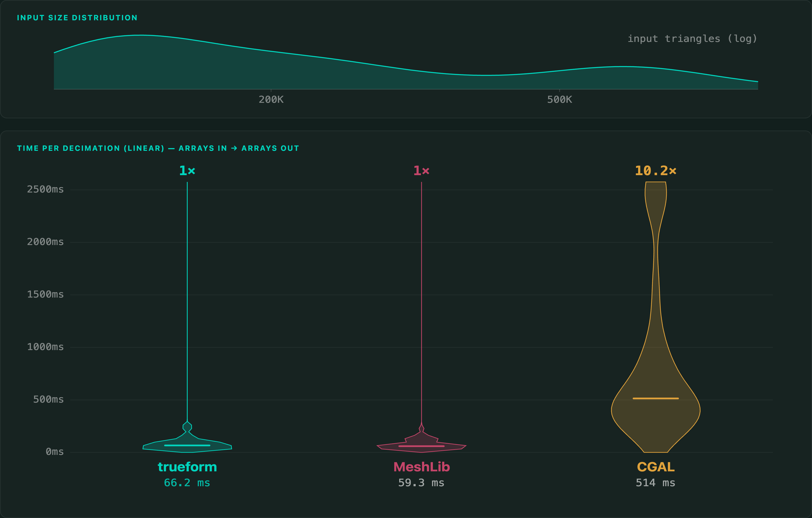Select the "2000ms" y-axis label
The image size is (812, 518).
click(x=45, y=242)
